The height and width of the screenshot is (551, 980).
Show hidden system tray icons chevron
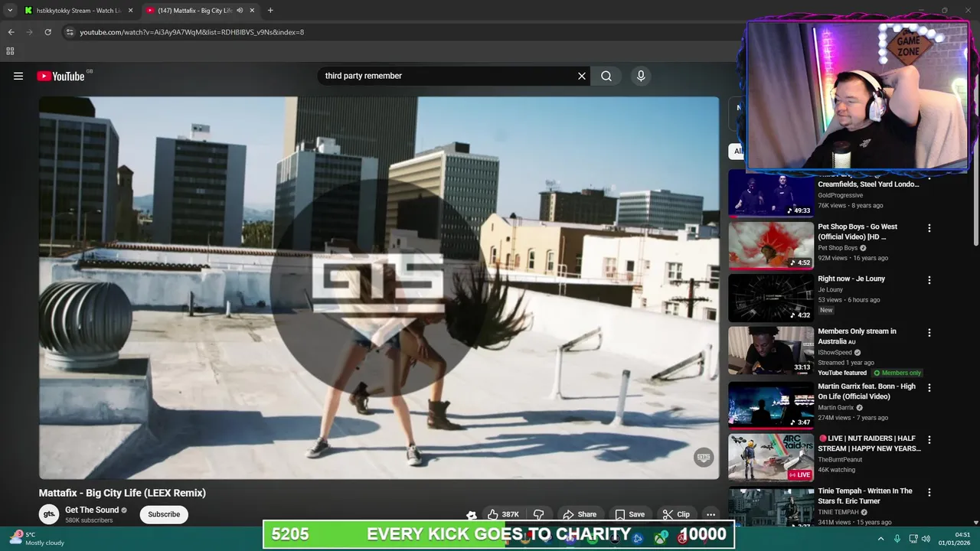click(880, 539)
